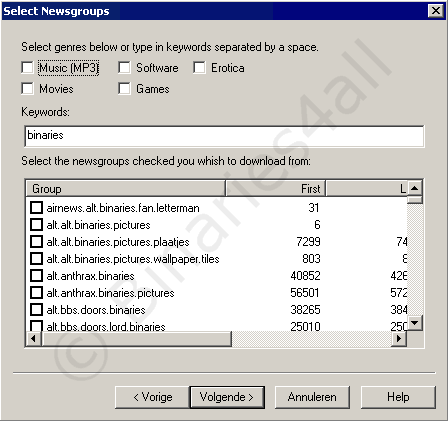Enable alt.bbs.doors.binaries checkbox
This screenshot has height=421, width=448.
(36, 310)
